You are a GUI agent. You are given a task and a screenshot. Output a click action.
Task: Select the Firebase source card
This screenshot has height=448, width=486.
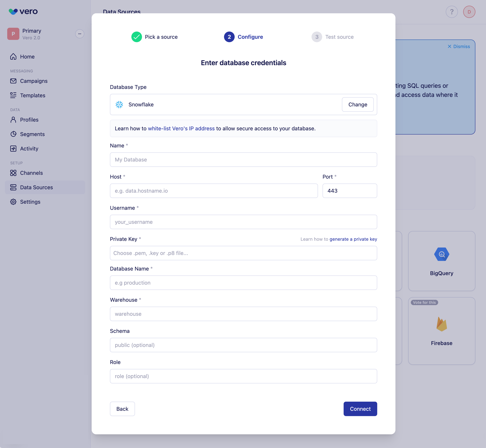point(441,331)
